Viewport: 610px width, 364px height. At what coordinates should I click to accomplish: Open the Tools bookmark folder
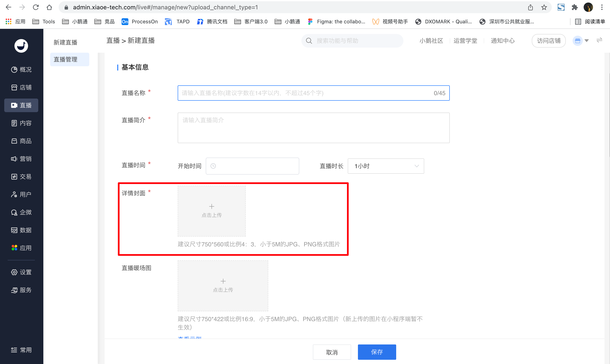click(44, 22)
